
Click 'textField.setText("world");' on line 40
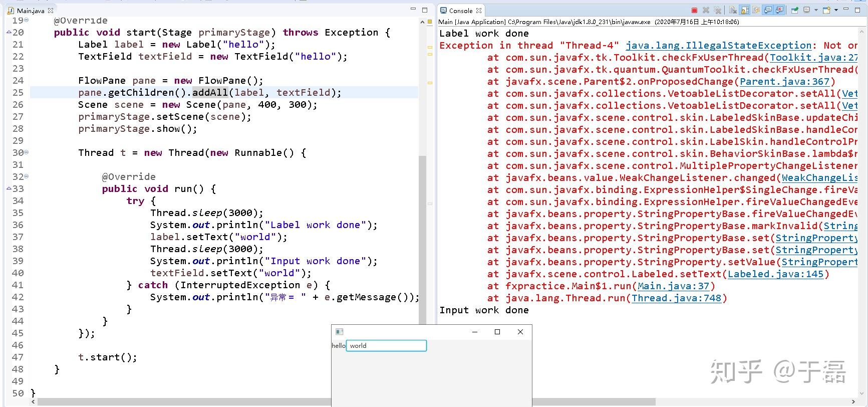pyautogui.click(x=231, y=273)
